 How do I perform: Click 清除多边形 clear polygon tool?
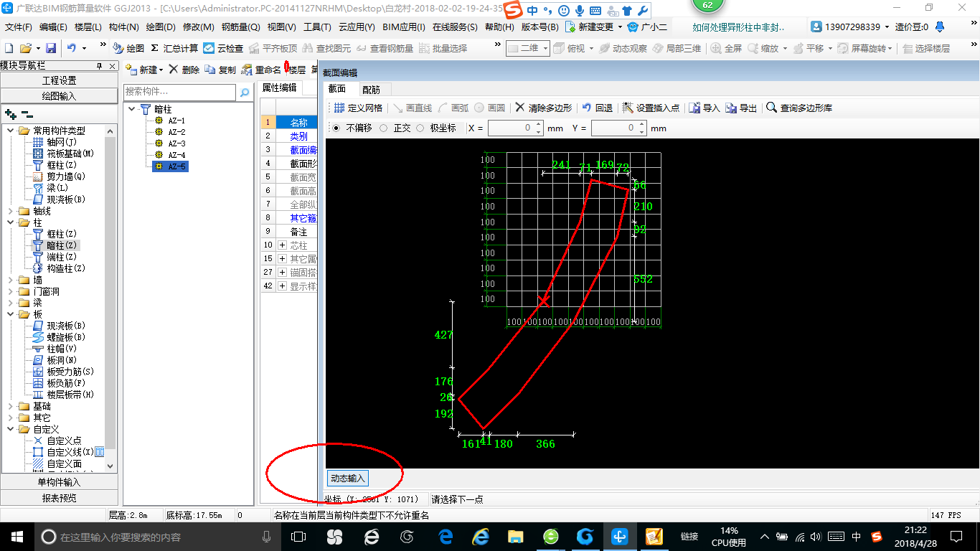click(543, 108)
